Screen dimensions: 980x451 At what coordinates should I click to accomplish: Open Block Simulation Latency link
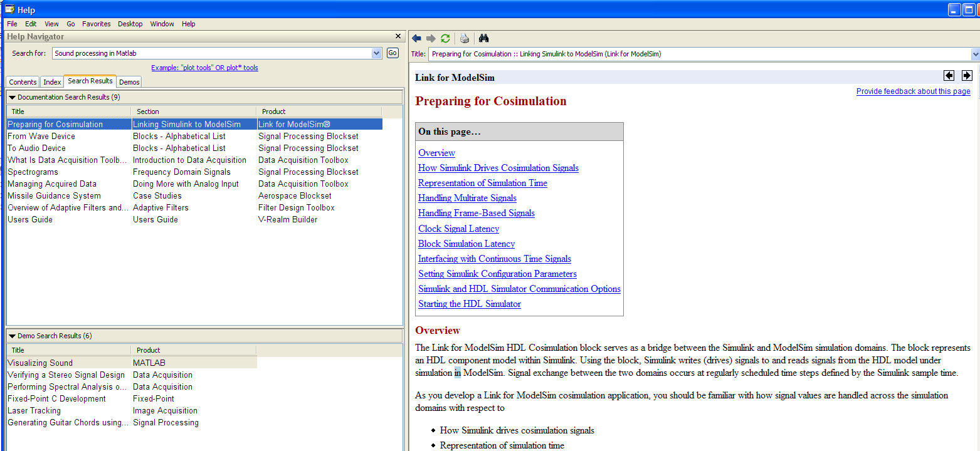click(x=466, y=244)
